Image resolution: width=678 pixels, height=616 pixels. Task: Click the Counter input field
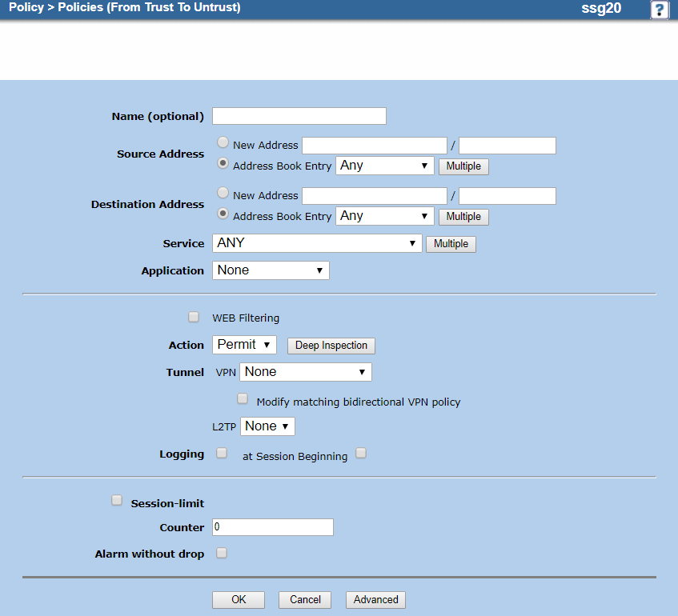pos(272,527)
